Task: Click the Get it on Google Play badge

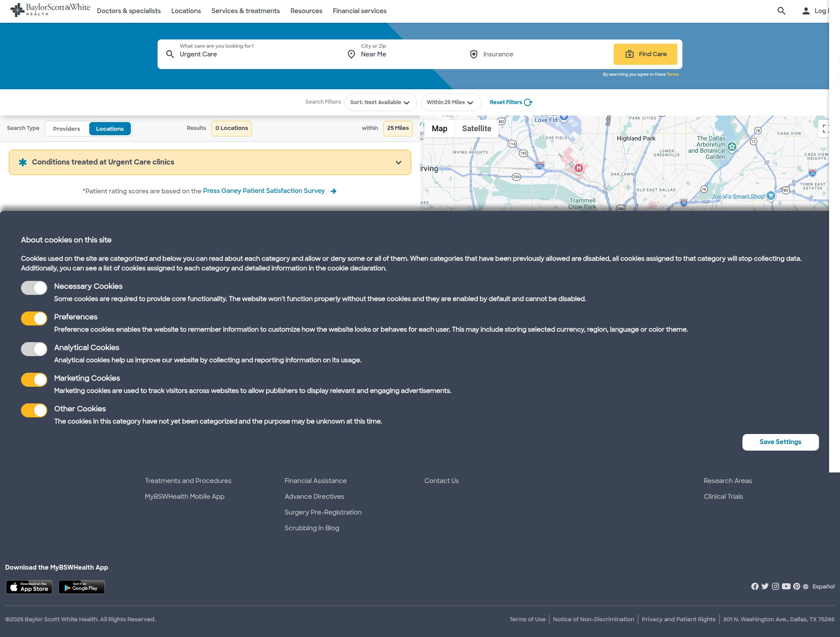Action: (81, 587)
